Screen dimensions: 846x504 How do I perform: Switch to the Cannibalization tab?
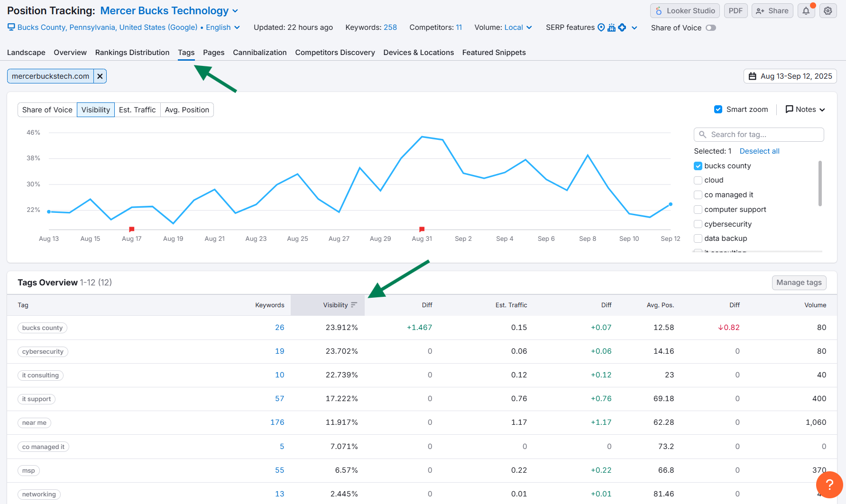pos(259,52)
